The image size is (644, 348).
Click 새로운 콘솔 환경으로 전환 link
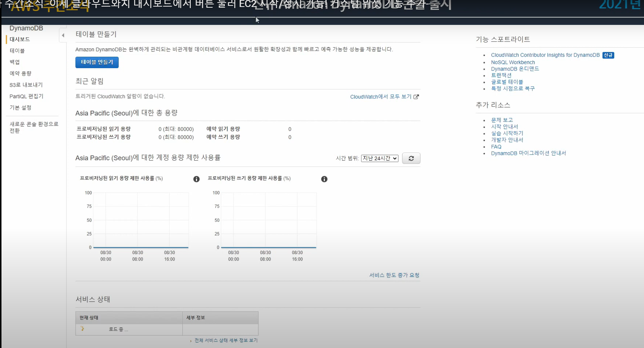click(x=34, y=127)
